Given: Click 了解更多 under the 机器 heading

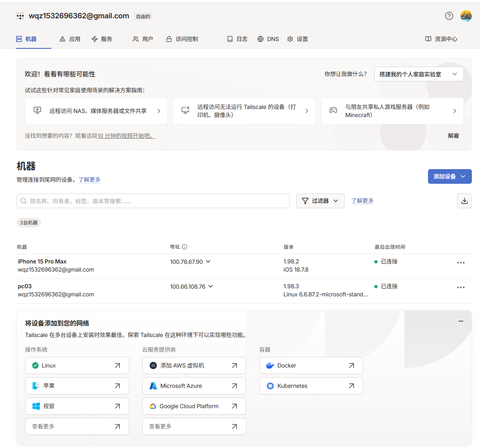Looking at the screenshot, I should pos(89,179).
